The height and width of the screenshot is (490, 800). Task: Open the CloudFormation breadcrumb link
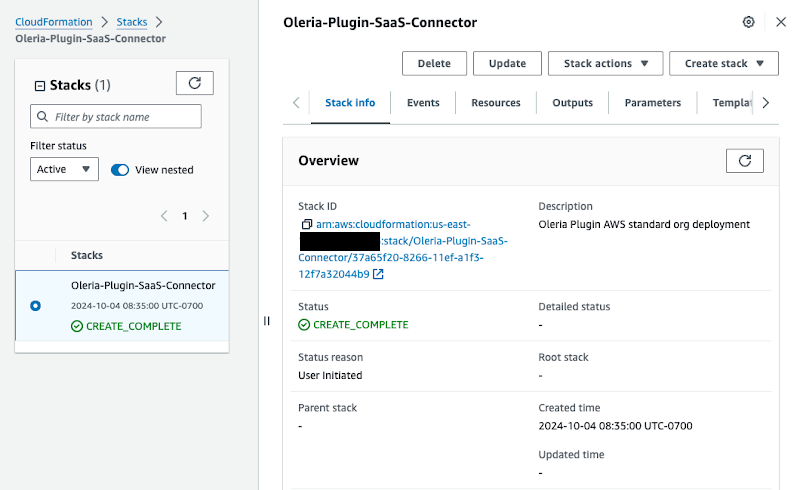54,22
